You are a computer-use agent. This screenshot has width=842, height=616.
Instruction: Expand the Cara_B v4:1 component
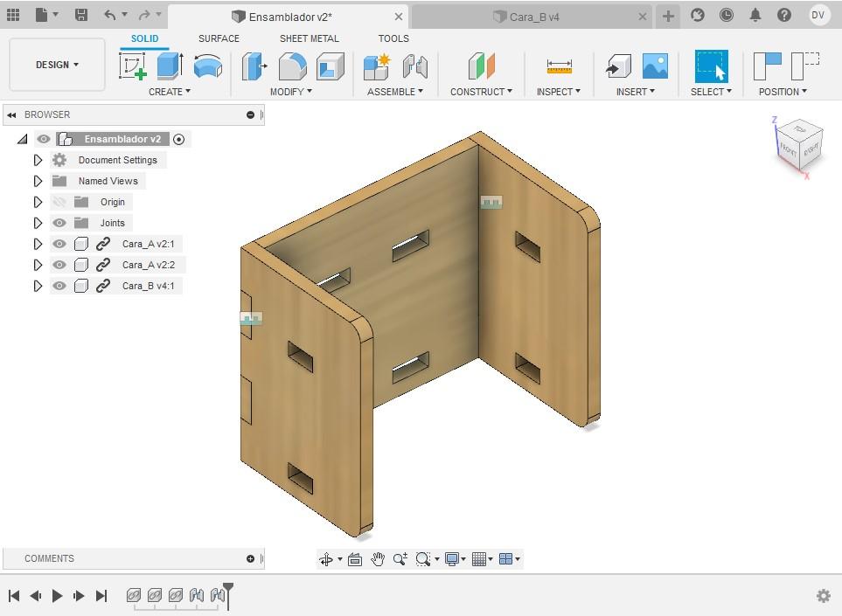[x=38, y=286]
